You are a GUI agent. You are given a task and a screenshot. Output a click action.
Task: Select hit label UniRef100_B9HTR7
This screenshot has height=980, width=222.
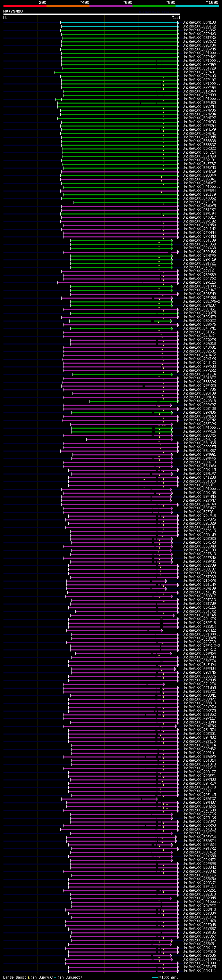pos(199,118)
